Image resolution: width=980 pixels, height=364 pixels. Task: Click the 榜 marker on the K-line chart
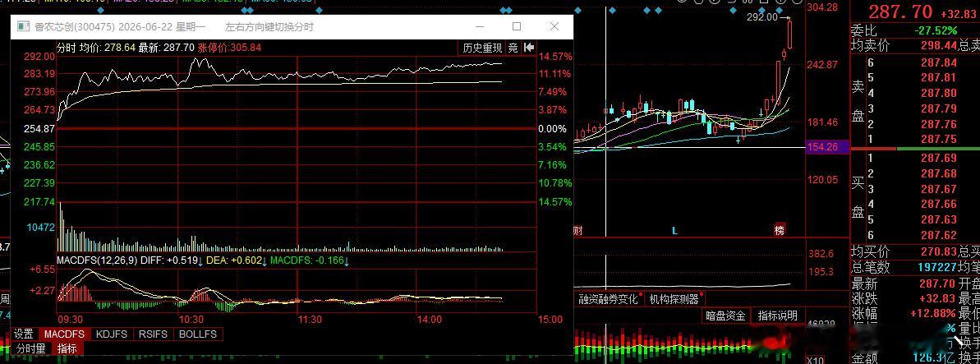coord(780,230)
